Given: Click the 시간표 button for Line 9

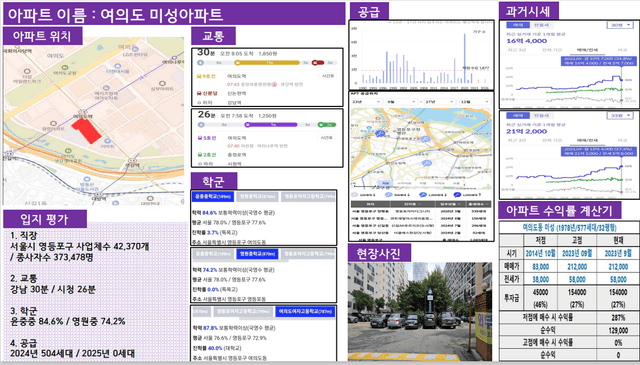Looking at the screenshot, I should (x=328, y=76).
